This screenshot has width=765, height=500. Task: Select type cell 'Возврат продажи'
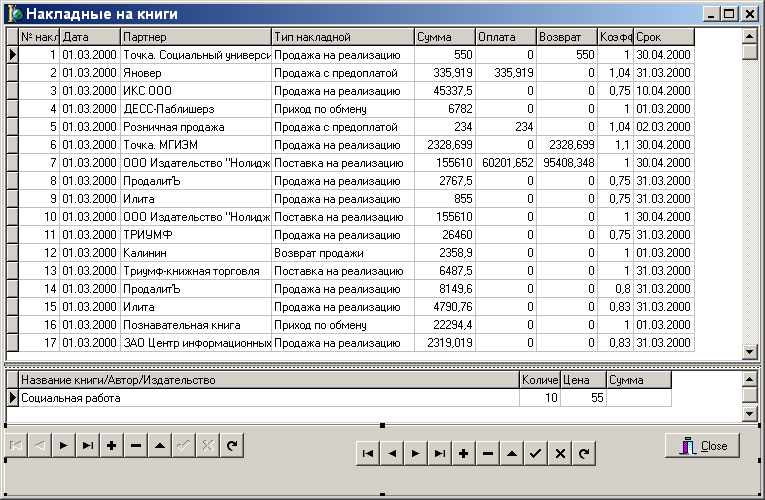342,253
